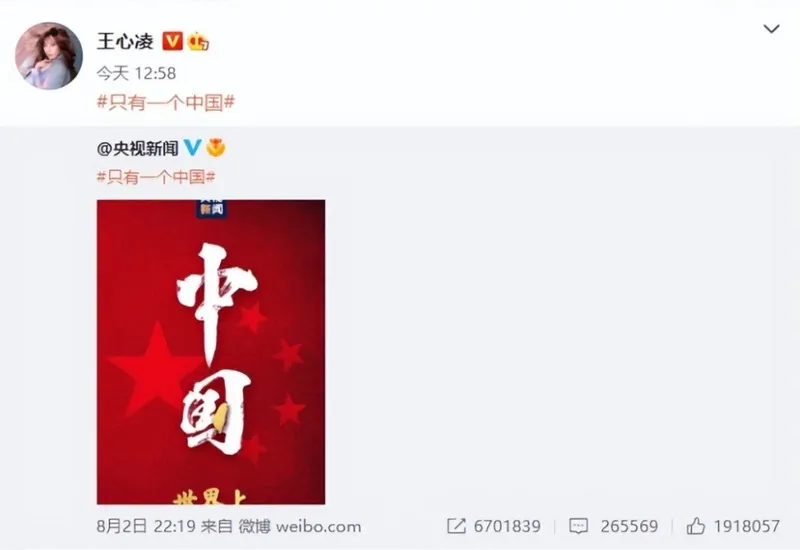Screen dimensions: 800x550
Task: Open the 微博 weibo.com source link
Action: click(300, 526)
